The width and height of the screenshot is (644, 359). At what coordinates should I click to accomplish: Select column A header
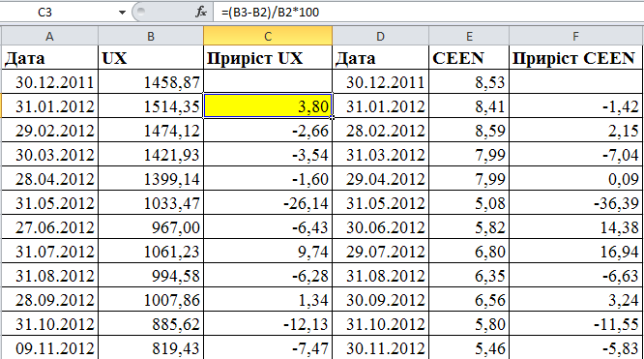click(x=49, y=36)
